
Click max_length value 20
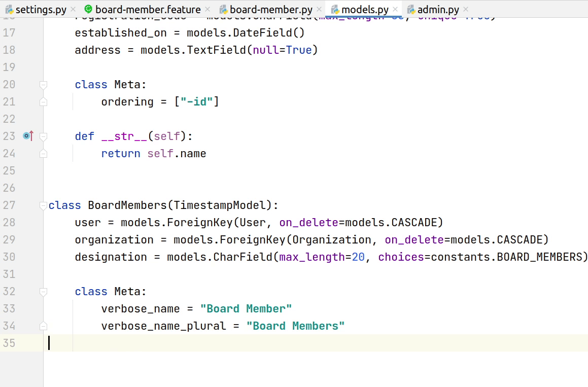pos(358,257)
